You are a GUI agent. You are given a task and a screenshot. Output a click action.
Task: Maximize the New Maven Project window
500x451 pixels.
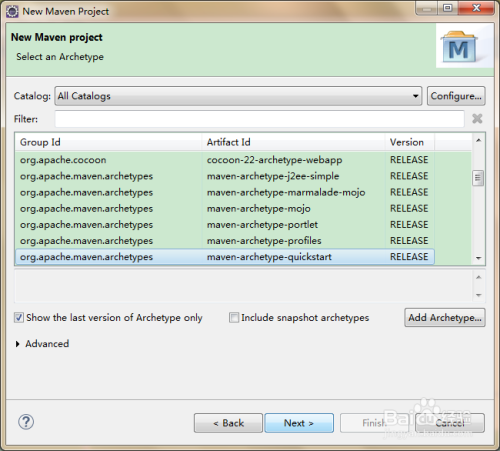point(448,8)
